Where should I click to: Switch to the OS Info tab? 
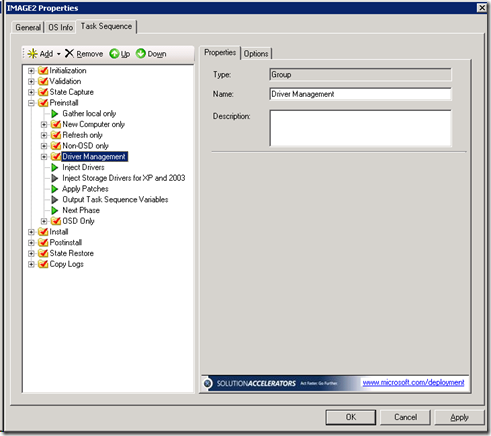(x=60, y=27)
